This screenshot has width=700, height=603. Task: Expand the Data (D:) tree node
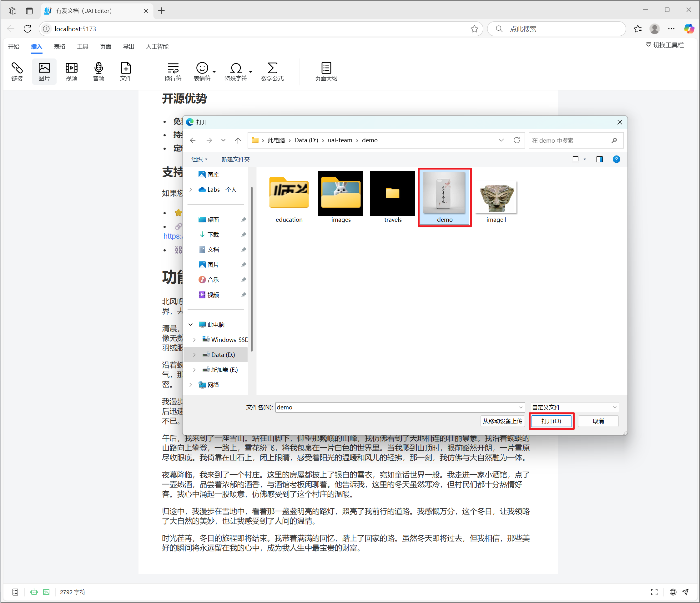194,355
